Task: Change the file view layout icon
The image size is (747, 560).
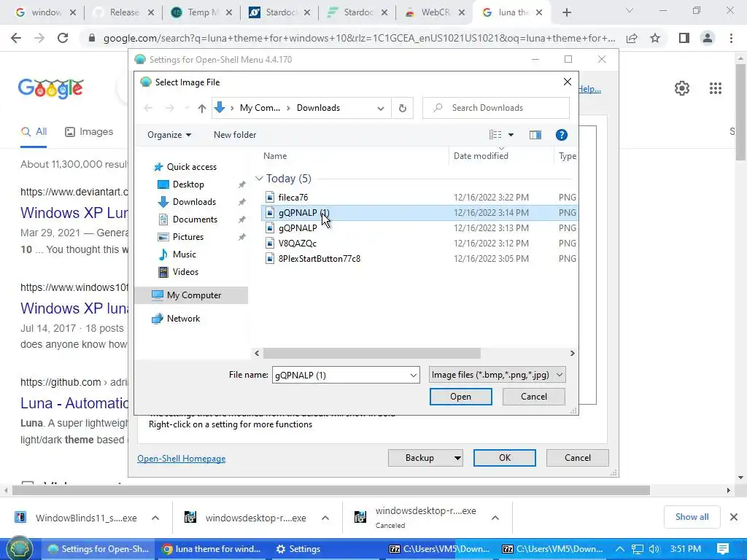Action: click(x=495, y=135)
